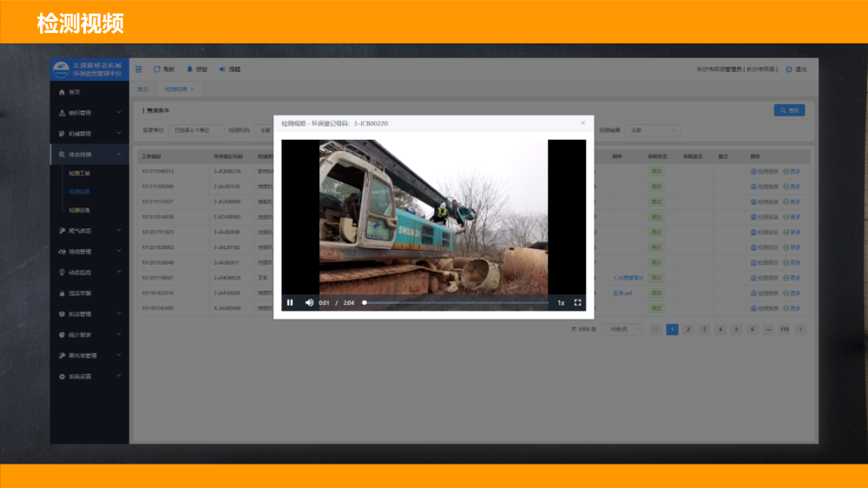Click the video frame showing the drilling rig
Viewport: 868px width, 488px height.
[433, 216]
